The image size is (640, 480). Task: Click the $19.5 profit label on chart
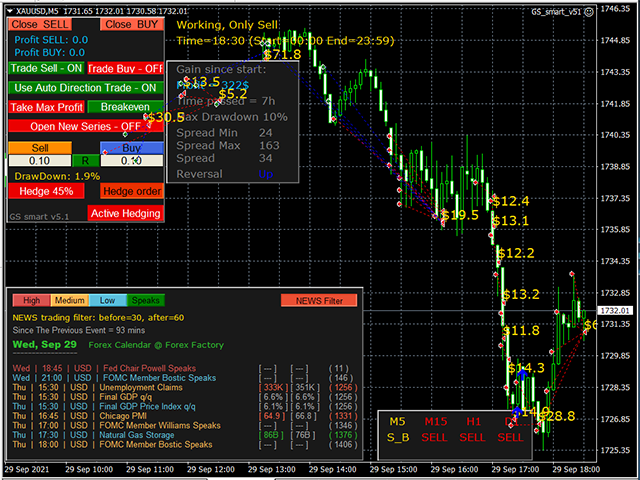[x=460, y=215]
